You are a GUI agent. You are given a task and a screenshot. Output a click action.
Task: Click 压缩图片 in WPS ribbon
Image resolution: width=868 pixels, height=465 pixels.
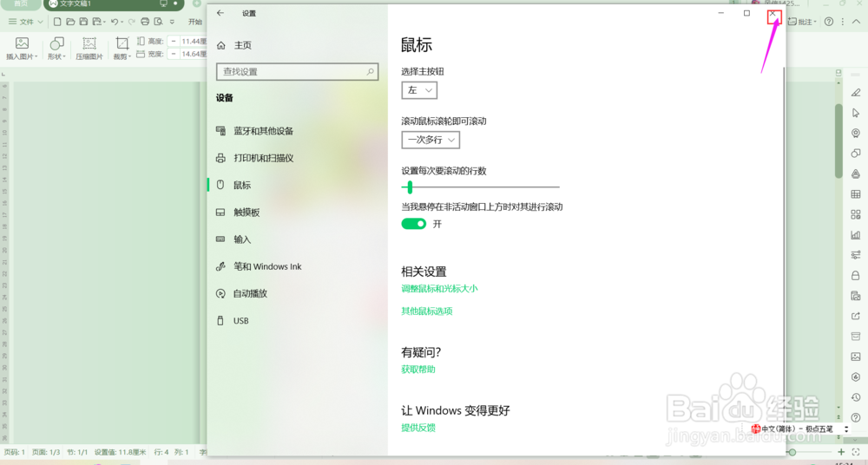click(89, 49)
